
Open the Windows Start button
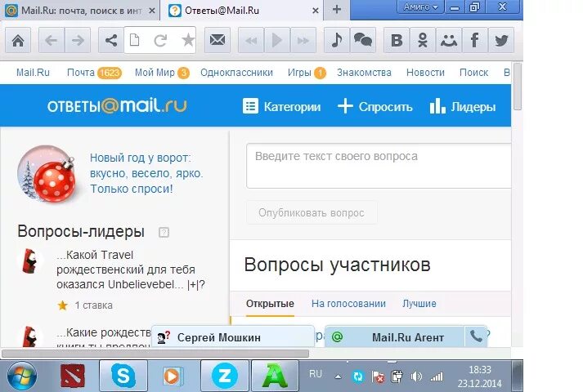coord(22,376)
